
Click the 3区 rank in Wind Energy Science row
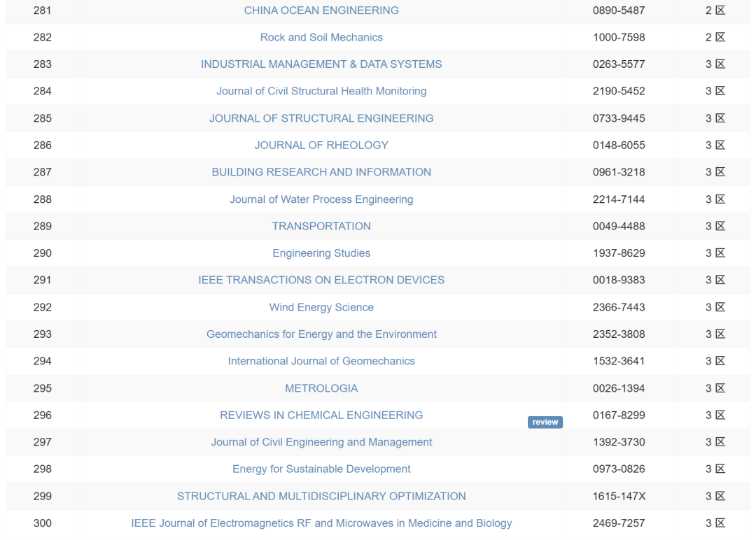click(x=715, y=307)
